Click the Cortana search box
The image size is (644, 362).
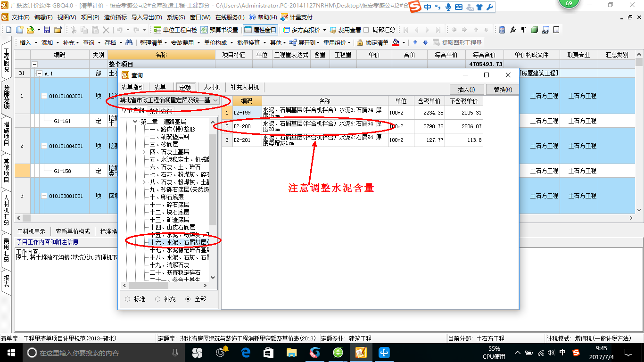103,353
